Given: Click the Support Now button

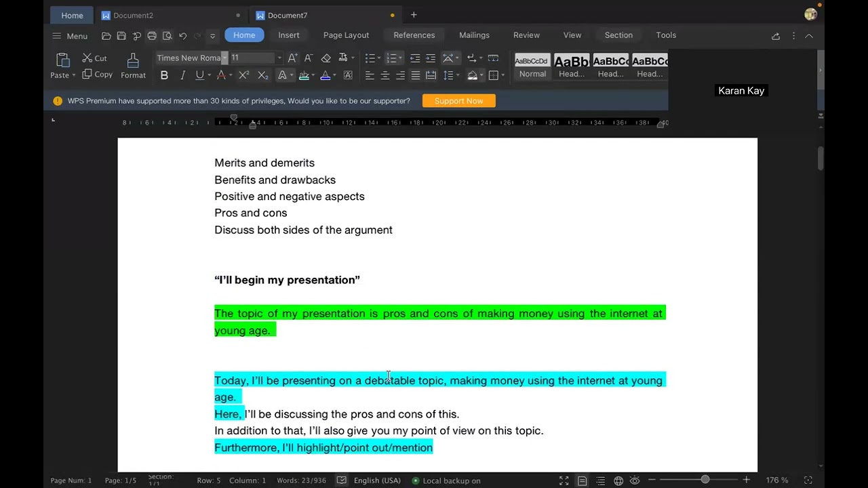Looking at the screenshot, I should 459,101.
